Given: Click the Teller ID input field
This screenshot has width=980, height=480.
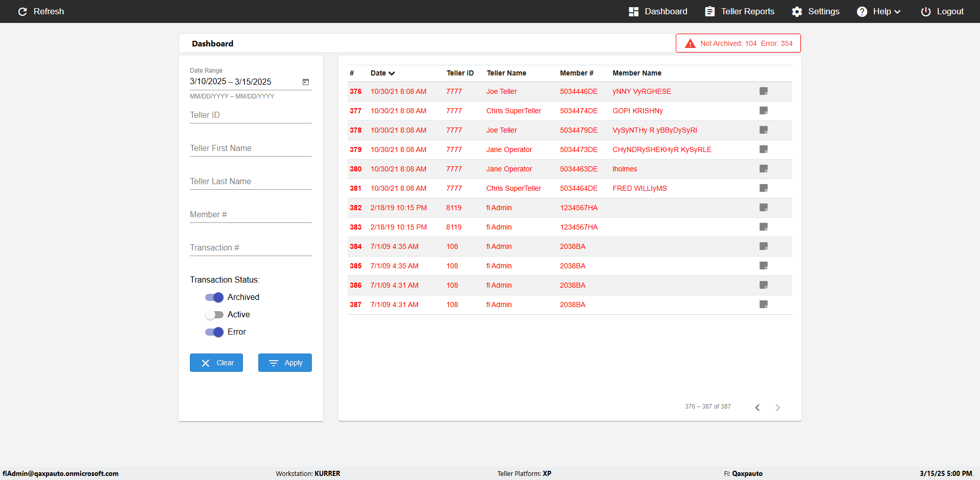Looking at the screenshot, I should pos(251,115).
